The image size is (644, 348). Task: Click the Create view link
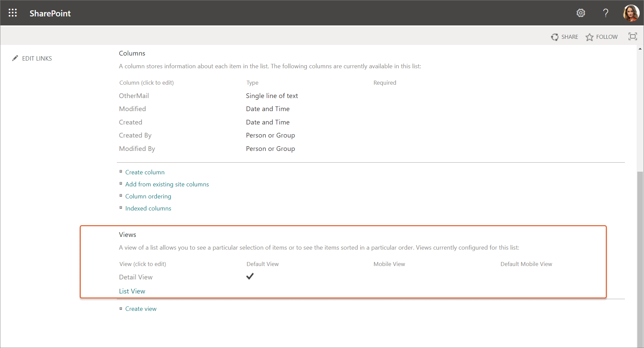pyautogui.click(x=141, y=309)
